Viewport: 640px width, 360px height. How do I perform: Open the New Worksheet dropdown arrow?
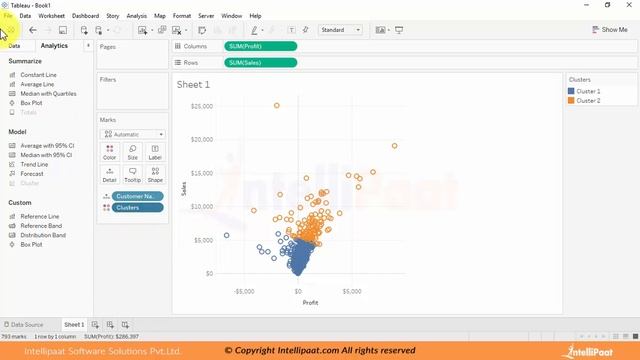[x=152, y=30]
